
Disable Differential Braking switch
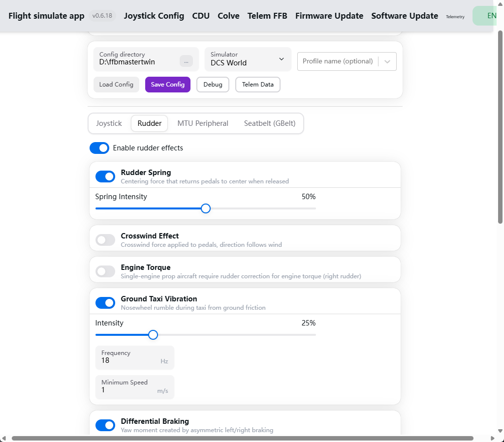pos(105,425)
